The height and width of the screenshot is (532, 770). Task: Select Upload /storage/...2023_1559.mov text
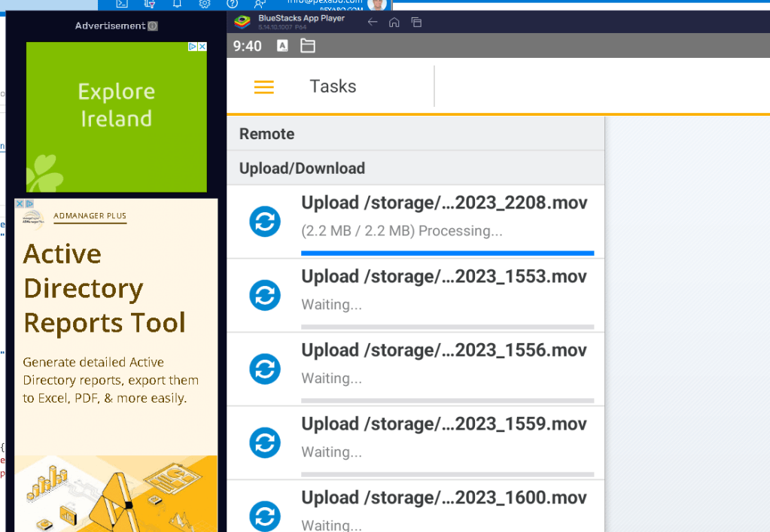(444, 424)
